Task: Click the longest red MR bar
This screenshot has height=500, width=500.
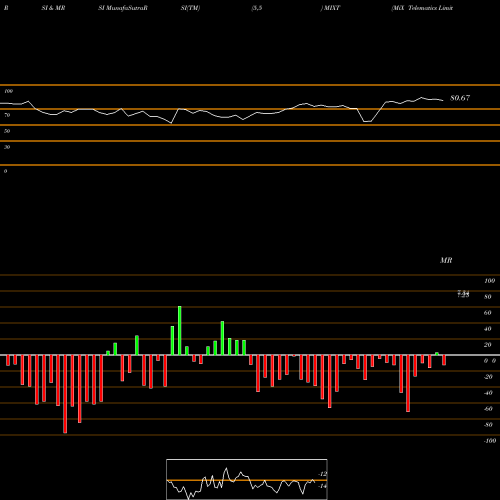Action: (65, 394)
